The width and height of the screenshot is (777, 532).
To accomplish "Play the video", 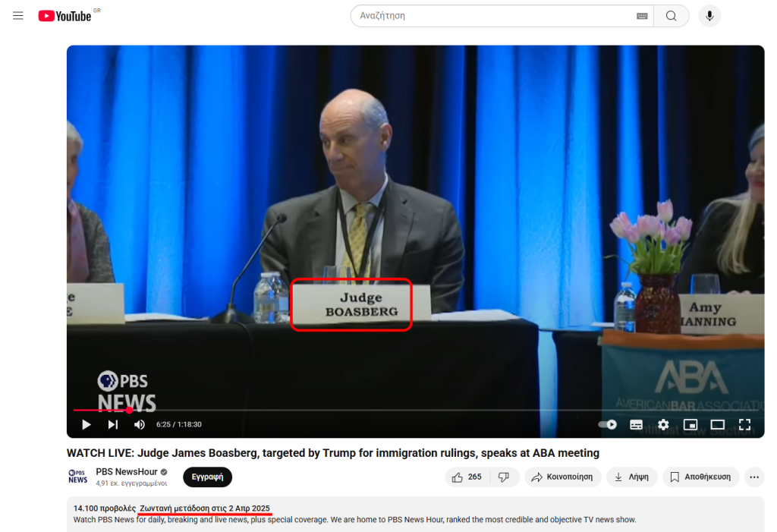I will coord(87,424).
